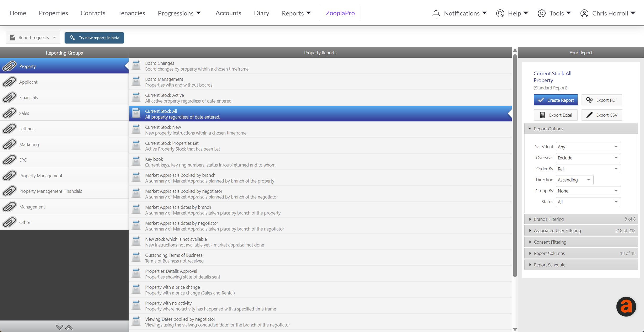Click the Help lifebuoy icon
Viewport: 644px width, 332px height.
pyautogui.click(x=500, y=13)
